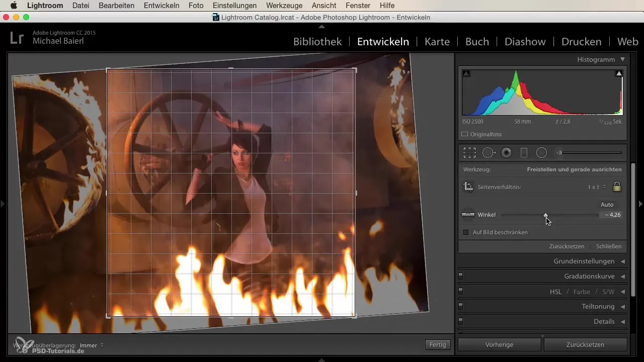Pick the radial filter tool
This screenshot has width=644, height=362.
pos(541,153)
